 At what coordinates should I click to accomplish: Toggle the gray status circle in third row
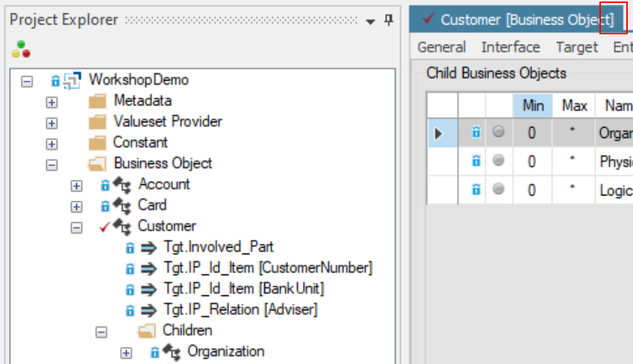pyautogui.click(x=499, y=190)
